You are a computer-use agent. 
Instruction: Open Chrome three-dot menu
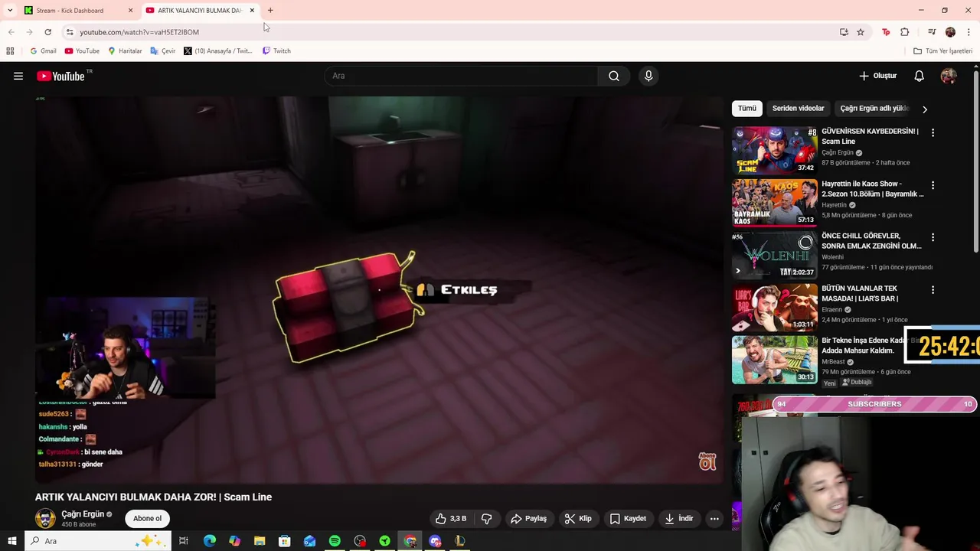969,32
